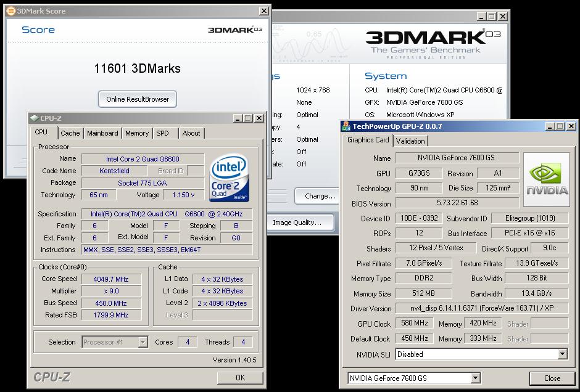
Task: Click the Threads value field in CPU-Z
Action: 243,342
